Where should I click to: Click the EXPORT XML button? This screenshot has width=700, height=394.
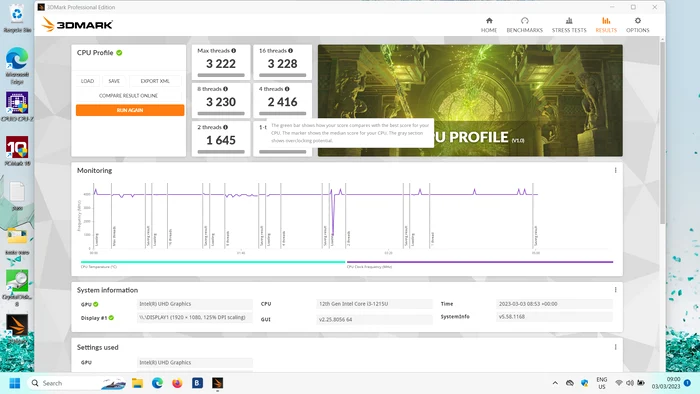click(155, 81)
